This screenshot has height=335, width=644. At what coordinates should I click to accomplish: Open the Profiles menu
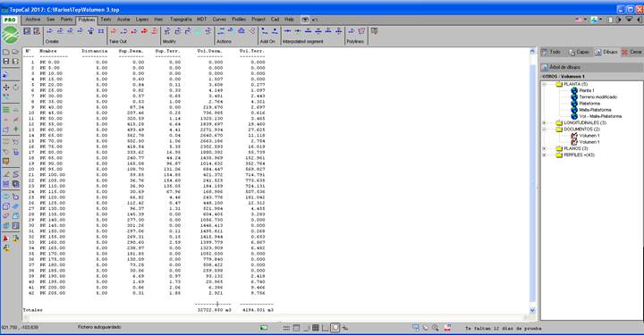tap(239, 20)
